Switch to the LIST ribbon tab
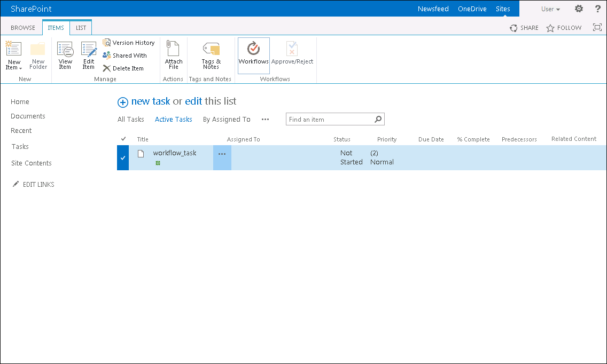 pos(81,28)
